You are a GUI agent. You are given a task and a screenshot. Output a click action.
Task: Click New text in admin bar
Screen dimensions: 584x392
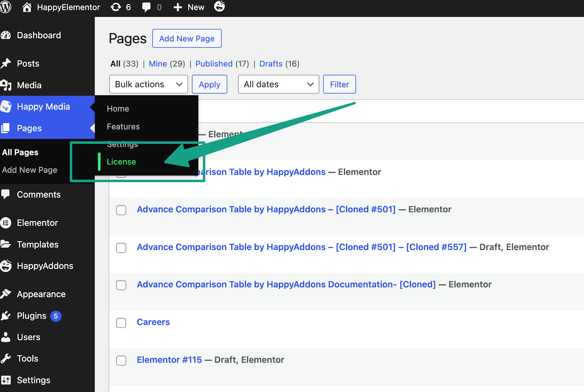coord(196,7)
